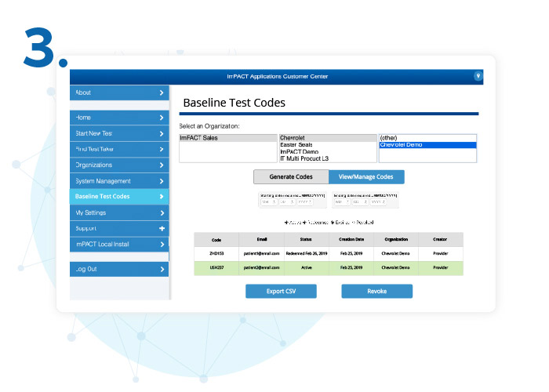This screenshot has height=392, width=549.
Task: Select Chevrolet Demo in third list
Action: pos(427,145)
